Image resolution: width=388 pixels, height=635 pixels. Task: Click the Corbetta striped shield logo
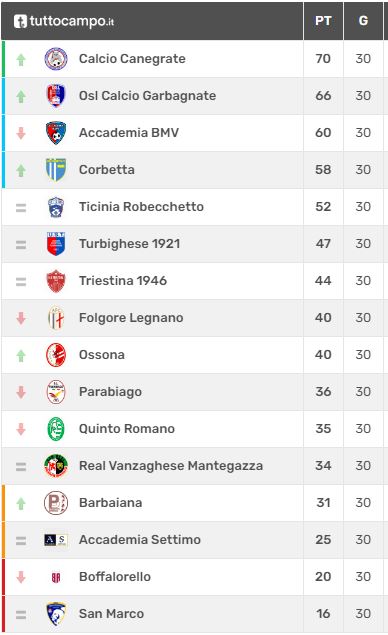click(56, 170)
